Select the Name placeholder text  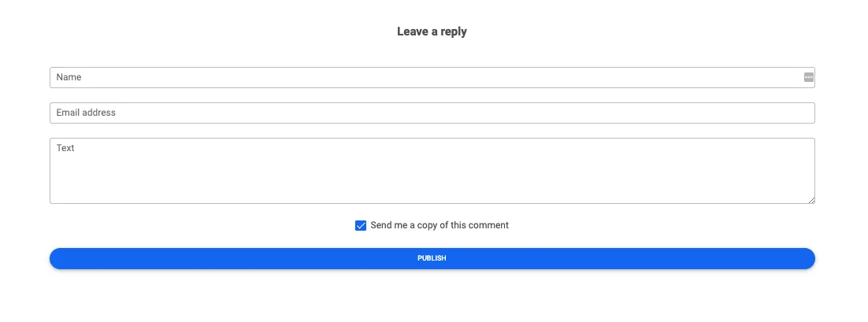tap(69, 77)
